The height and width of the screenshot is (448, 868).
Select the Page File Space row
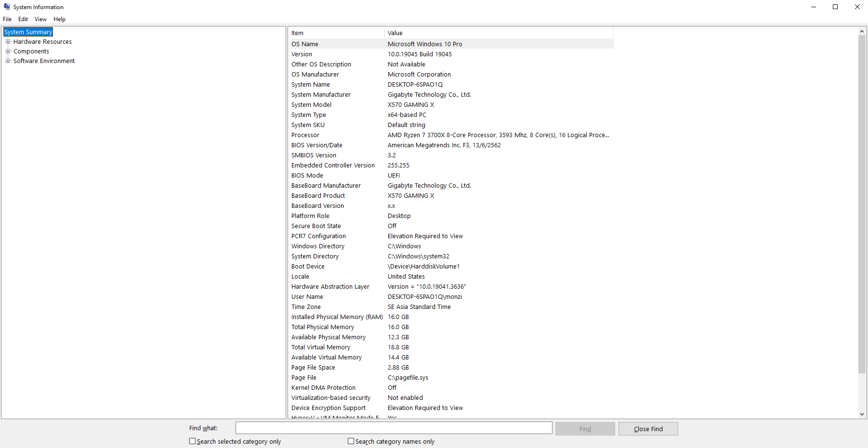451,368
